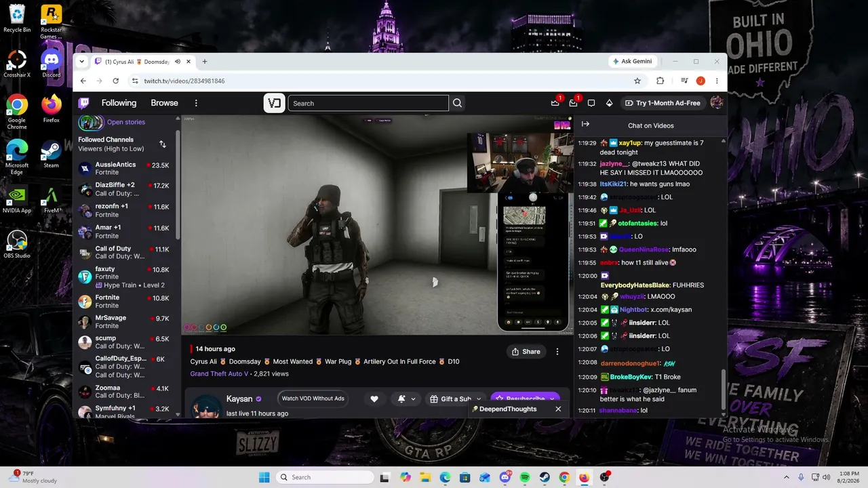
Task: Switch to the Following tab
Action: (119, 103)
